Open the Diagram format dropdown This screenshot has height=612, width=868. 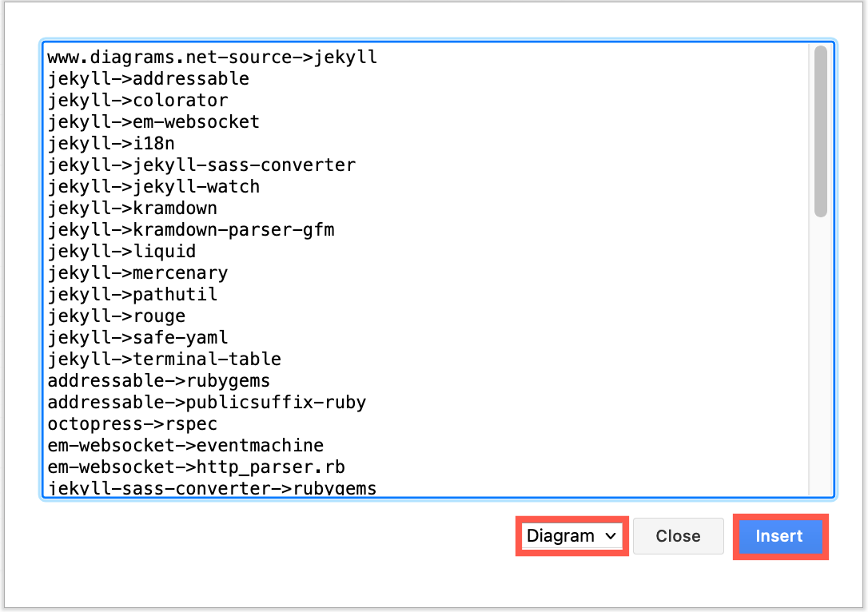click(x=571, y=536)
